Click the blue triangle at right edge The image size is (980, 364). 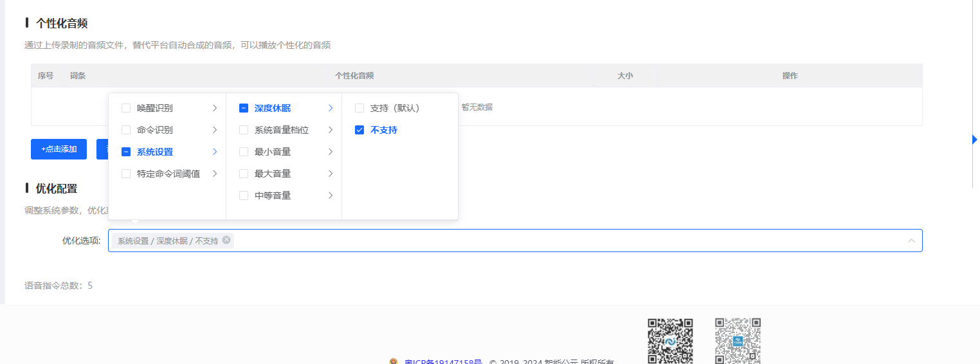coord(975,140)
